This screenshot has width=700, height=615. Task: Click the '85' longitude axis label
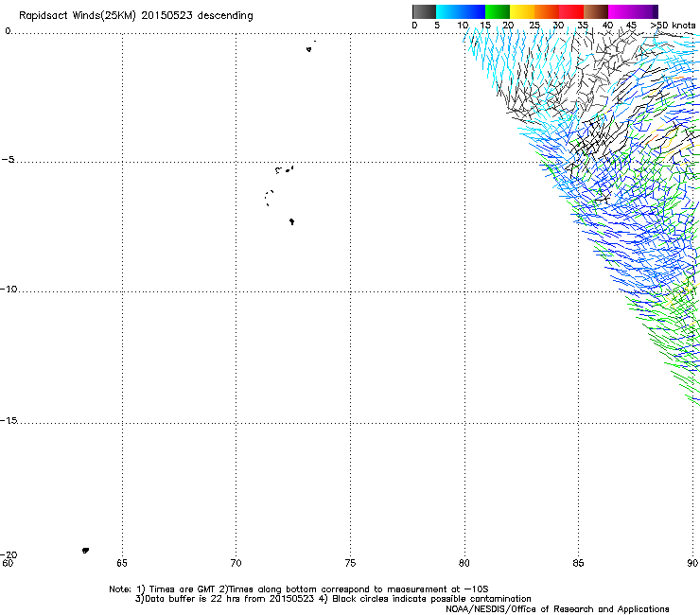578,563
